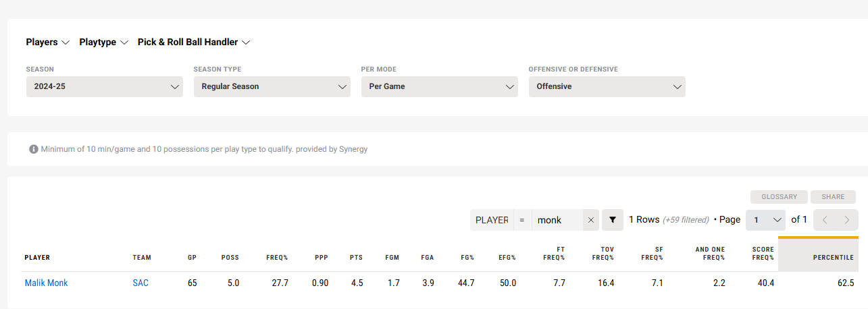Viewport: 868px width, 309px height.
Task: Open Malik Monk player link
Action: [46, 283]
